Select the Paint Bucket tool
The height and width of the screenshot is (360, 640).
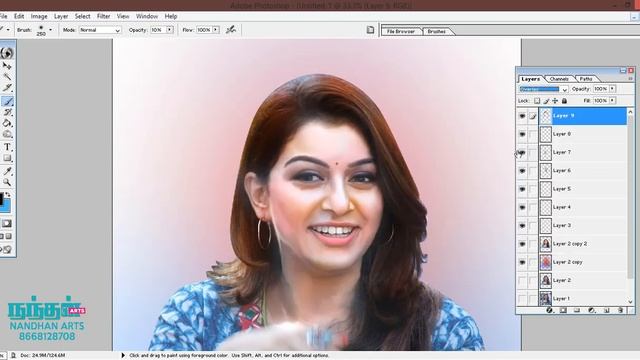7,123
